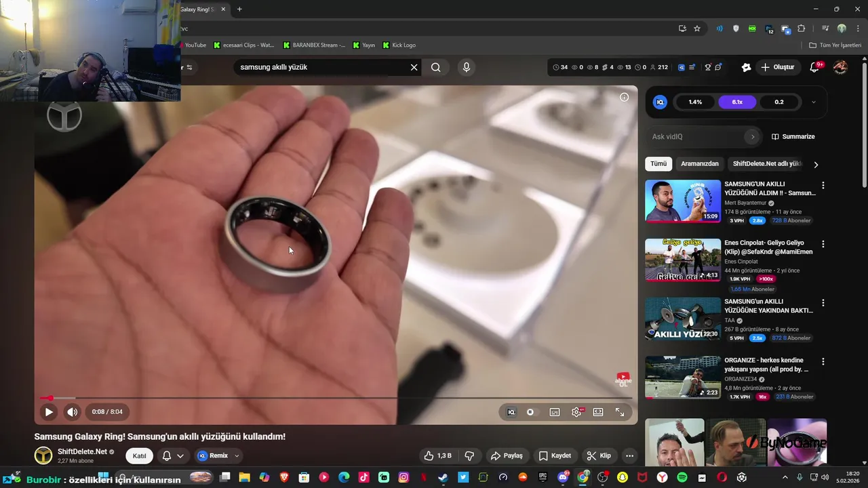868x488 pixels.
Task: Play the video with the play button
Action: (49, 411)
